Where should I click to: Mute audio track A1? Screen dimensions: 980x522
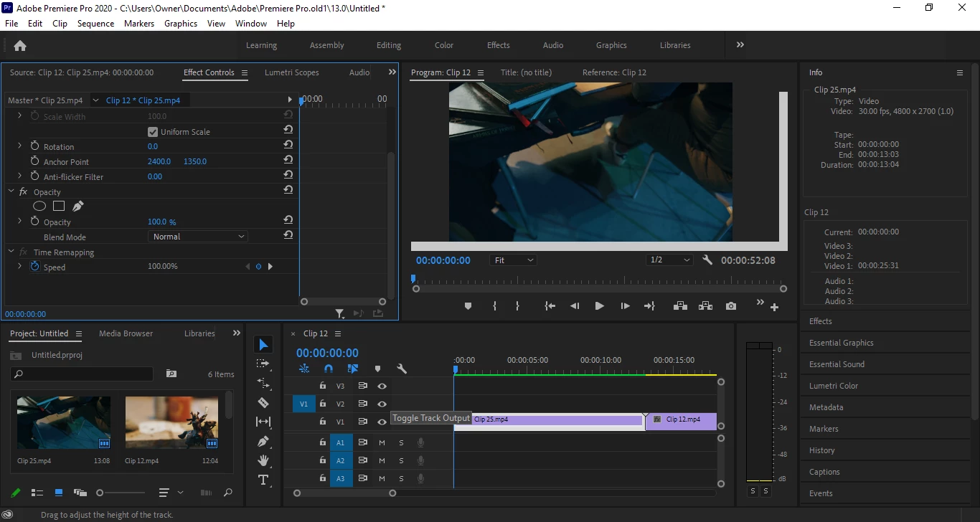click(x=382, y=442)
